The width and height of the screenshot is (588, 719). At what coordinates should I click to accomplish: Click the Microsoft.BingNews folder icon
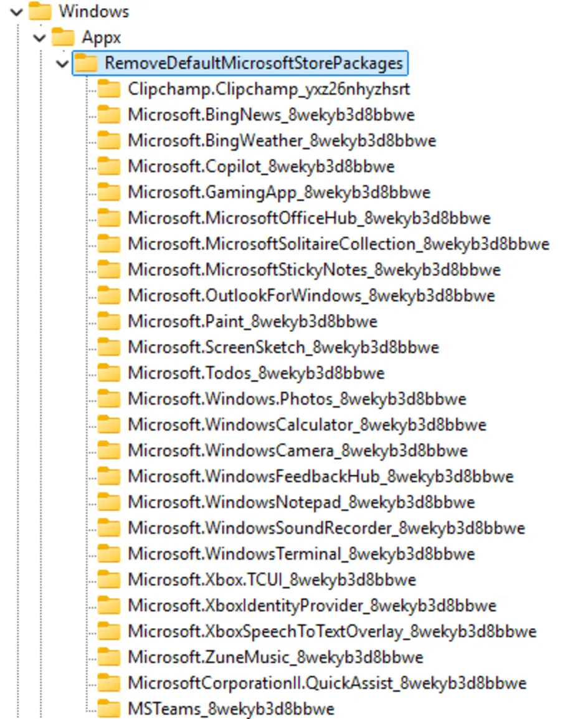(x=108, y=114)
